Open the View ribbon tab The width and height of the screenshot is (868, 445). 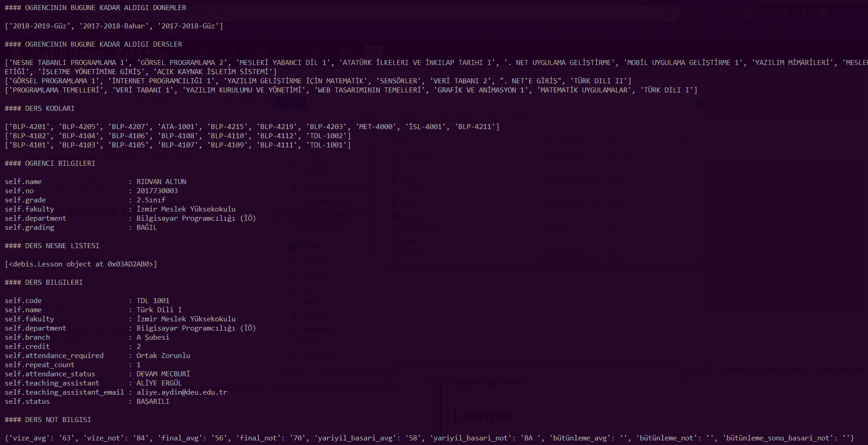[x=382, y=103]
